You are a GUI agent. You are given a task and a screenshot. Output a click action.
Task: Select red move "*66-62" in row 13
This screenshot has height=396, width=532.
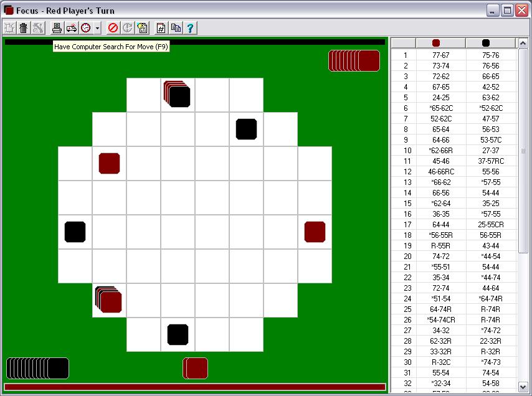click(x=440, y=182)
